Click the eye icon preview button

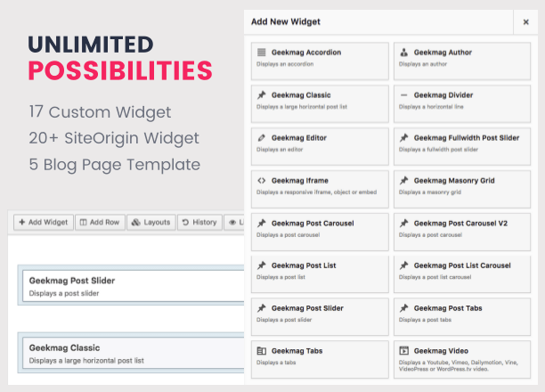[x=234, y=222]
